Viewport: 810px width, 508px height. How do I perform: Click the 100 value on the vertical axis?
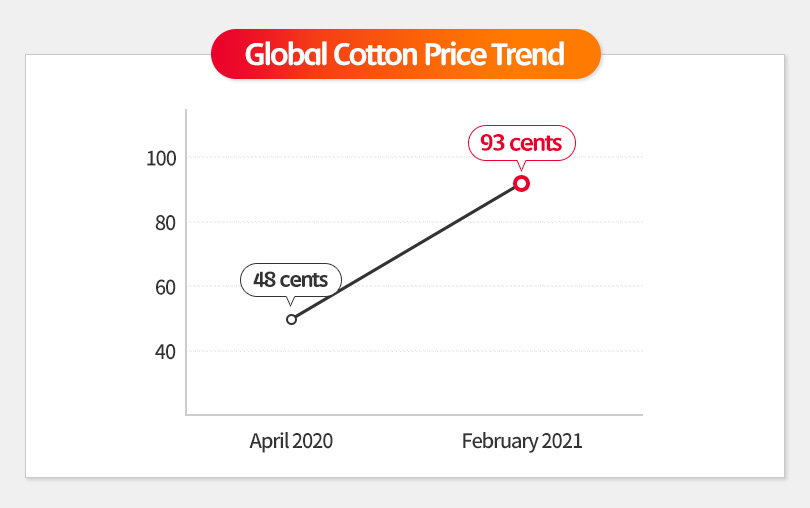click(160, 158)
